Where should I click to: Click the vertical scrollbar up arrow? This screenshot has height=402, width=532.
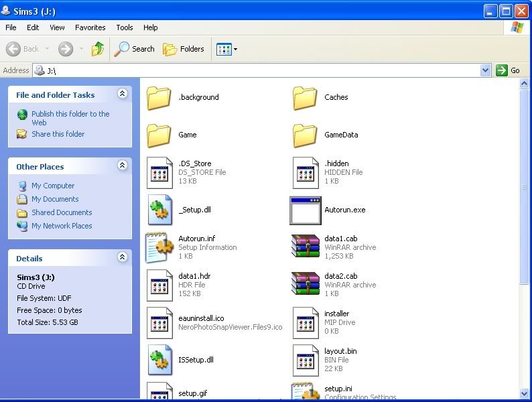click(524, 84)
